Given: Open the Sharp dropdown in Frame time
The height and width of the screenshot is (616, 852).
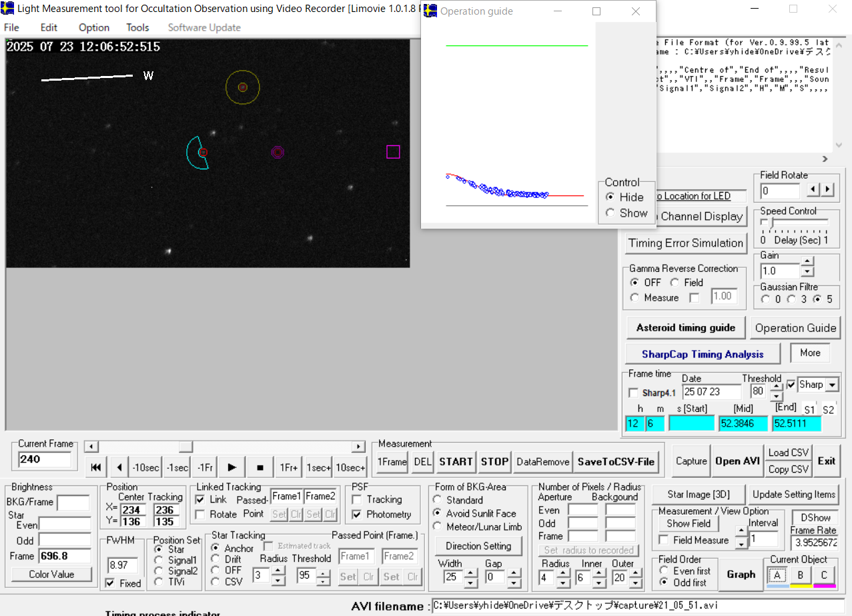Looking at the screenshot, I should (x=831, y=385).
